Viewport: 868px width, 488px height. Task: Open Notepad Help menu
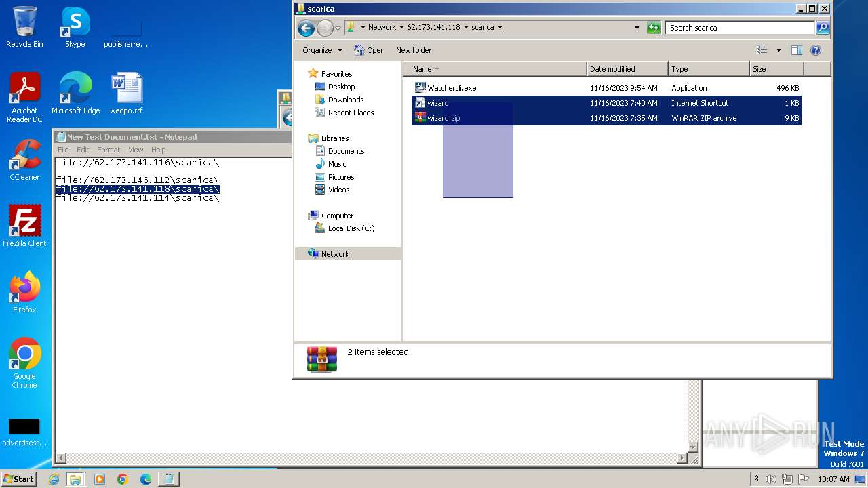coord(158,150)
